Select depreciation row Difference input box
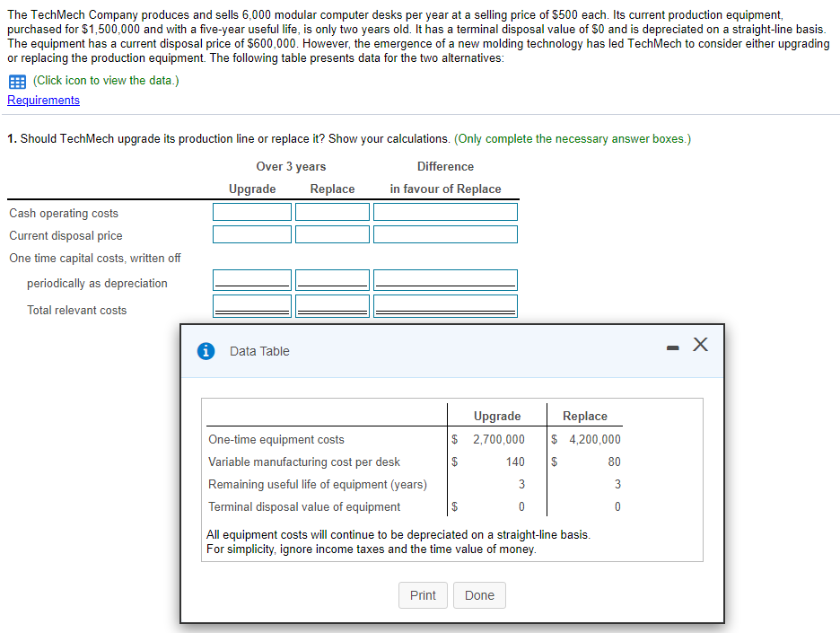Screen dimensions: 840x633 [x=445, y=280]
